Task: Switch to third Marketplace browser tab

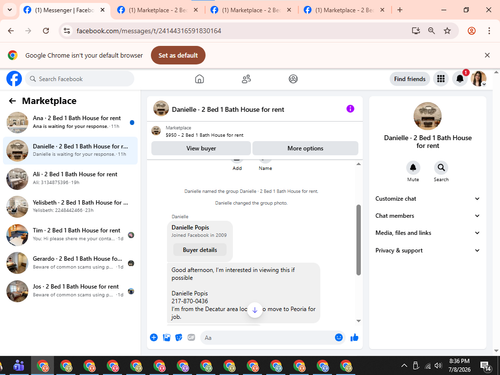Action: pos(251,10)
